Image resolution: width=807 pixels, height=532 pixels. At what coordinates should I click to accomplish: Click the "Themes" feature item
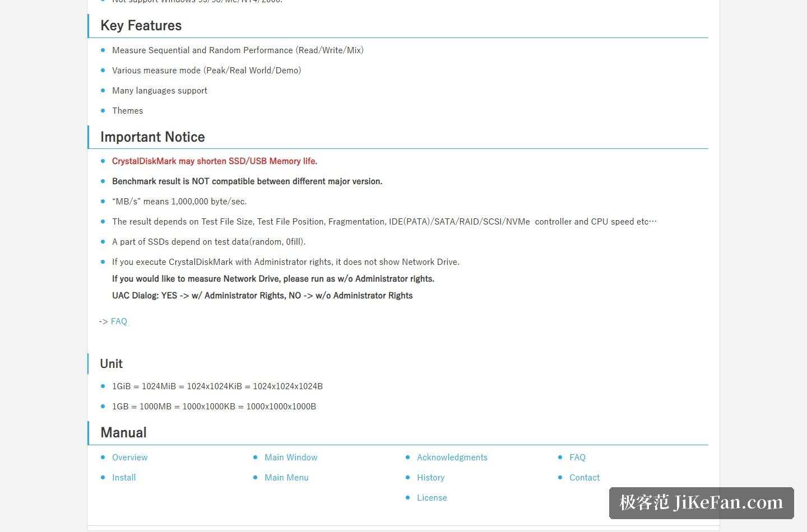(x=127, y=111)
